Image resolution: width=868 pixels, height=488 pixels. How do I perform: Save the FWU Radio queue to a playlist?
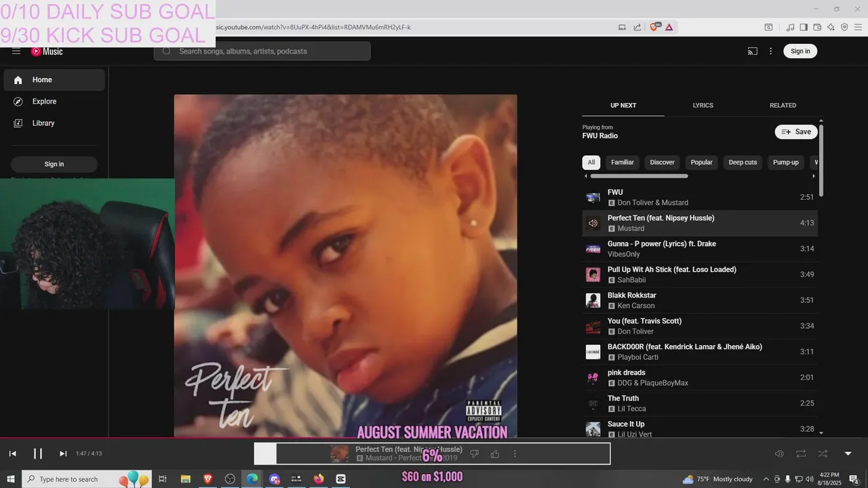pyautogui.click(x=796, y=131)
